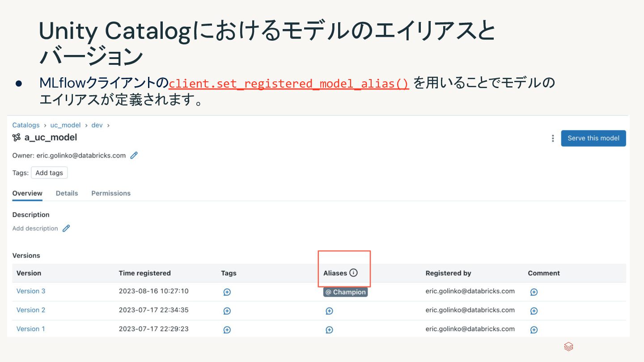Open the Permissions tab
This screenshot has width=644, height=362.
111,193
